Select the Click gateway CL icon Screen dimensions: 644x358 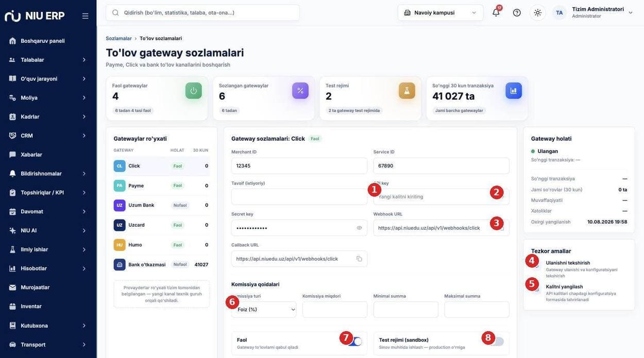tap(120, 166)
